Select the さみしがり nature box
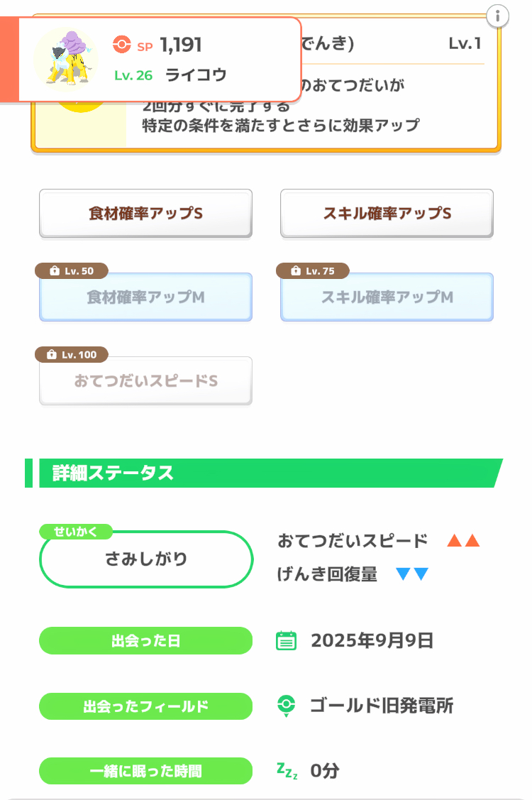 pos(146,559)
